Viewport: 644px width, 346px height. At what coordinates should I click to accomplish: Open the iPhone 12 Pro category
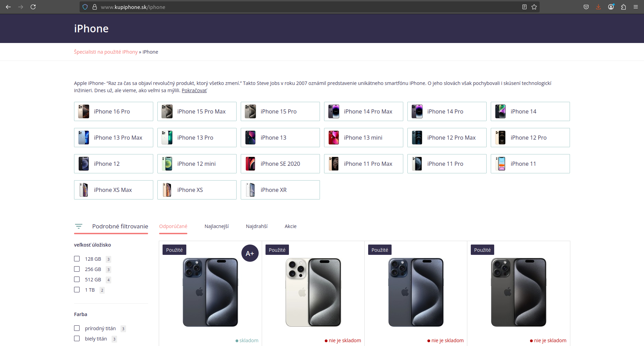point(530,138)
